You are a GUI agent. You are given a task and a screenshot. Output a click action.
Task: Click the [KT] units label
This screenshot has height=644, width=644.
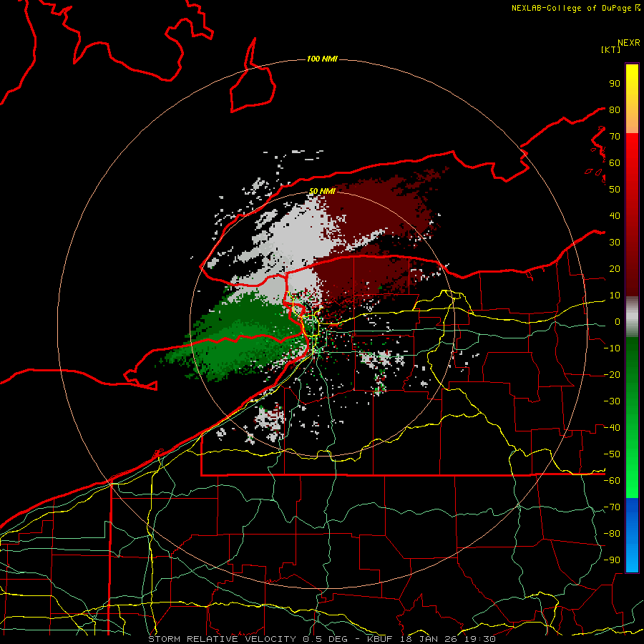pyautogui.click(x=611, y=49)
